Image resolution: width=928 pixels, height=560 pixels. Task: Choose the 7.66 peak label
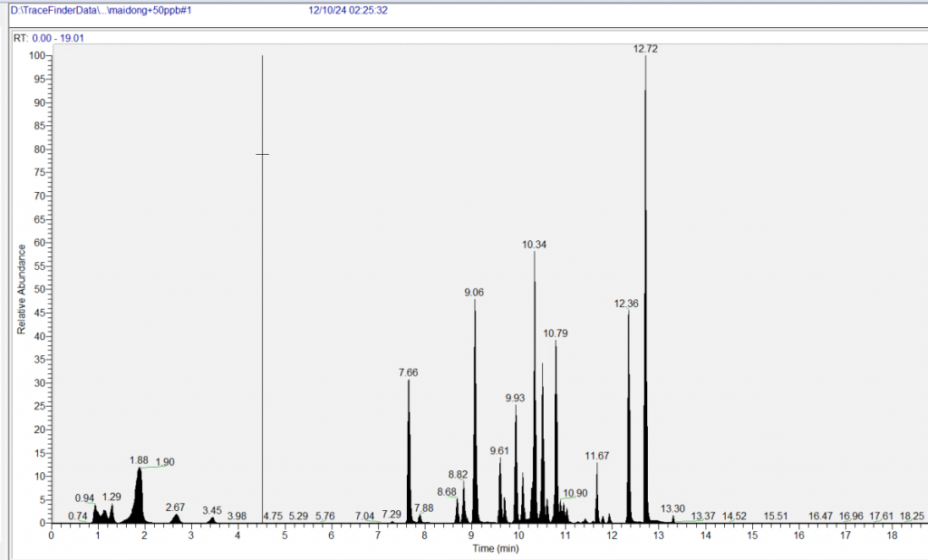pyautogui.click(x=408, y=372)
